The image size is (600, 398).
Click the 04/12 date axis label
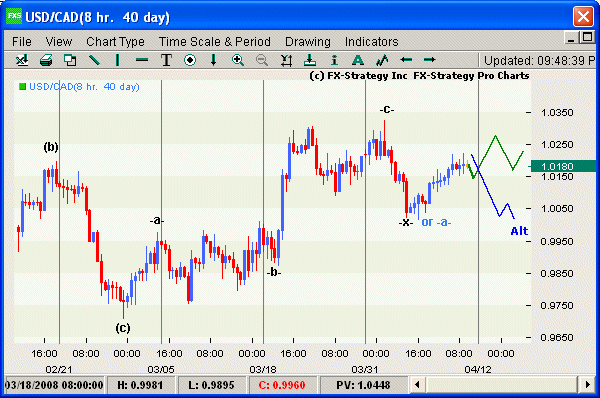tap(478, 370)
